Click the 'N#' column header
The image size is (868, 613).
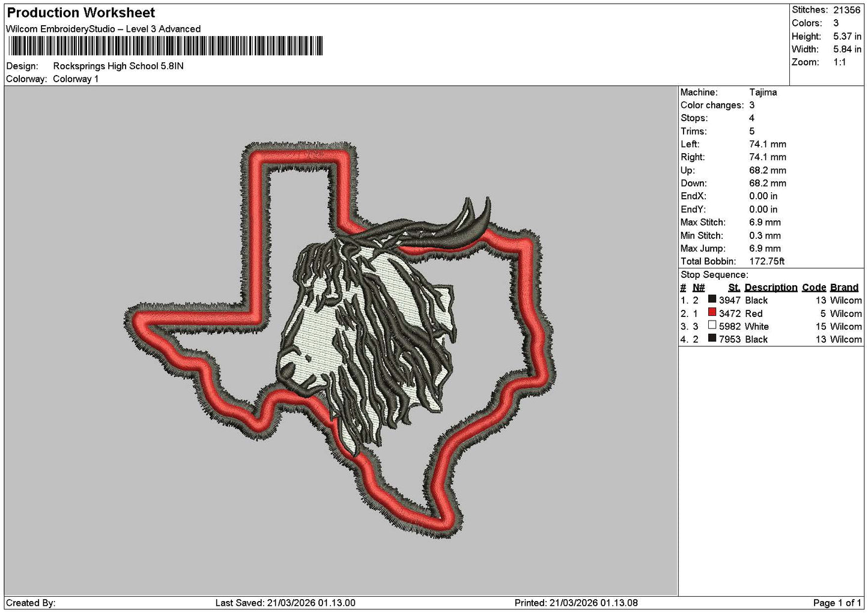click(x=699, y=288)
